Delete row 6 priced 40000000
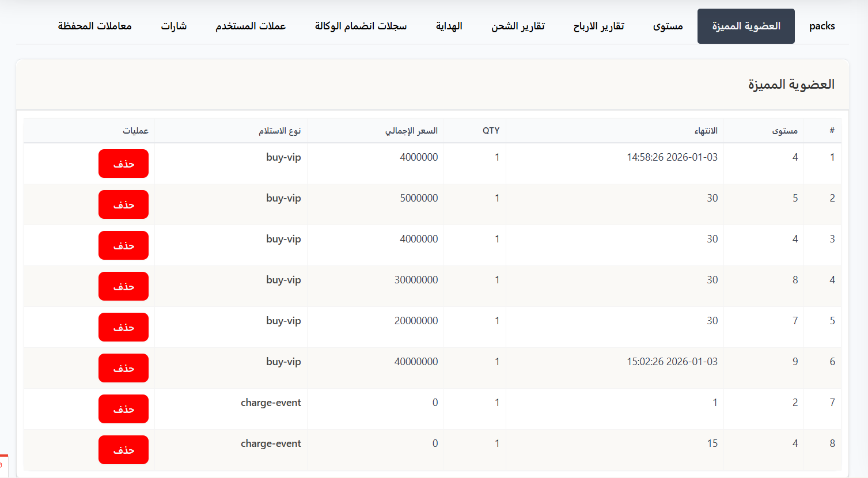Screen dimensions: 868x478 pos(123,368)
